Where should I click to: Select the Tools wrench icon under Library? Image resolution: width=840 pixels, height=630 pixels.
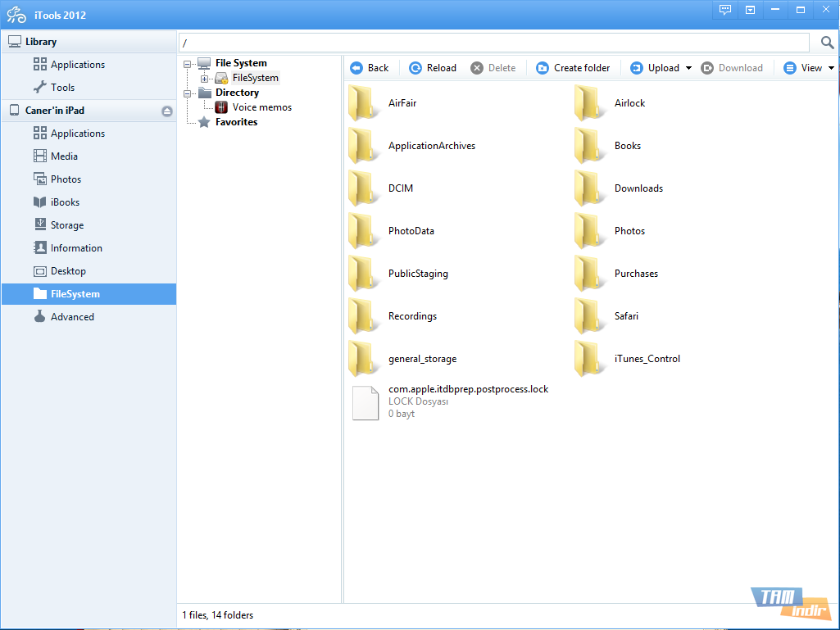(x=42, y=87)
